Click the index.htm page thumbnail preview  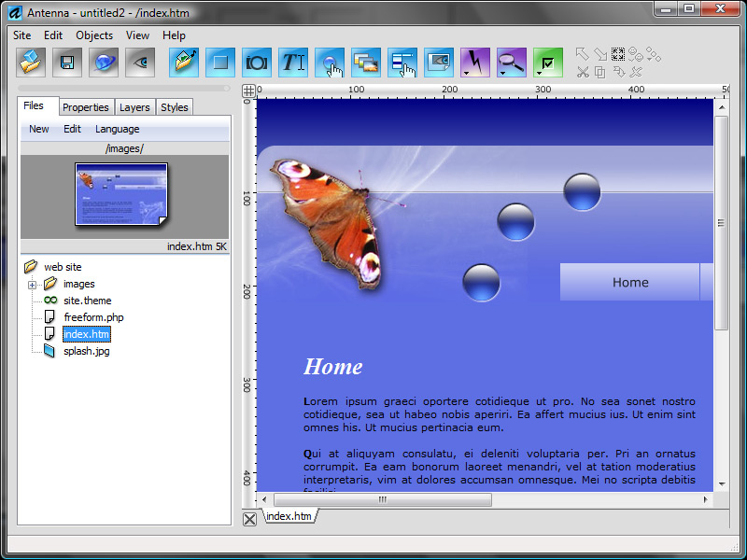[121, 194]
